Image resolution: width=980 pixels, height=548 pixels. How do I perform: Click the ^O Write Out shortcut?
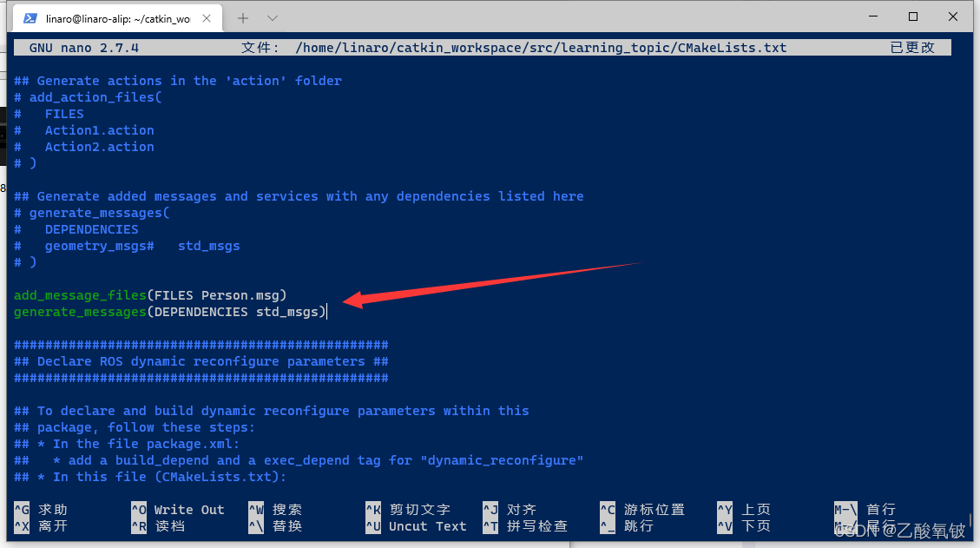point(177,509)
